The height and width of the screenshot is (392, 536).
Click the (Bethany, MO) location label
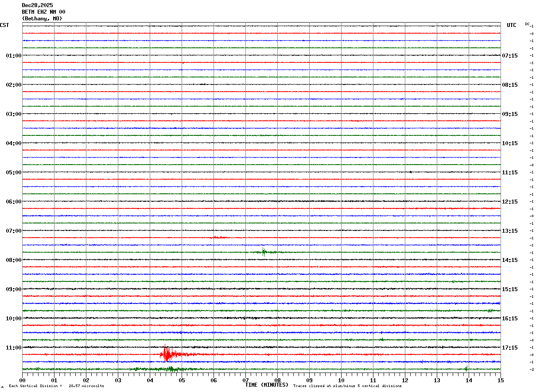(x=42, y=19)
